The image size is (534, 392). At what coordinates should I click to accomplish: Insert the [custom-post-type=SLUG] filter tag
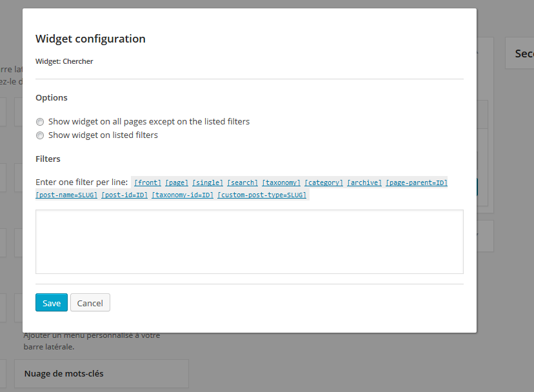click(262, 195)
